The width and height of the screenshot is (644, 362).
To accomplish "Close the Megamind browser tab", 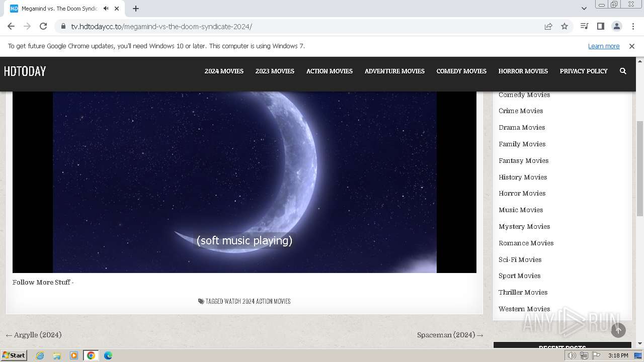I will click(117, 9).
